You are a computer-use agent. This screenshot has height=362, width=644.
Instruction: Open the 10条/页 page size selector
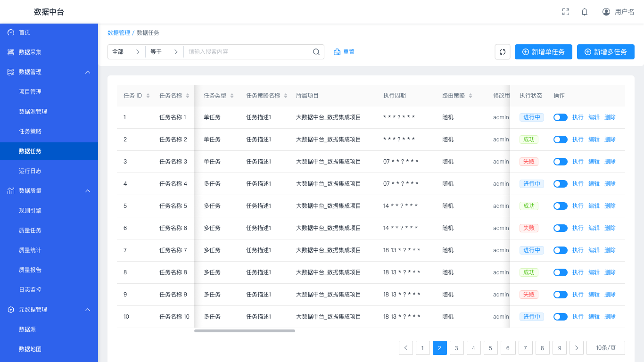pyautogui.click(x=606, y=348)
